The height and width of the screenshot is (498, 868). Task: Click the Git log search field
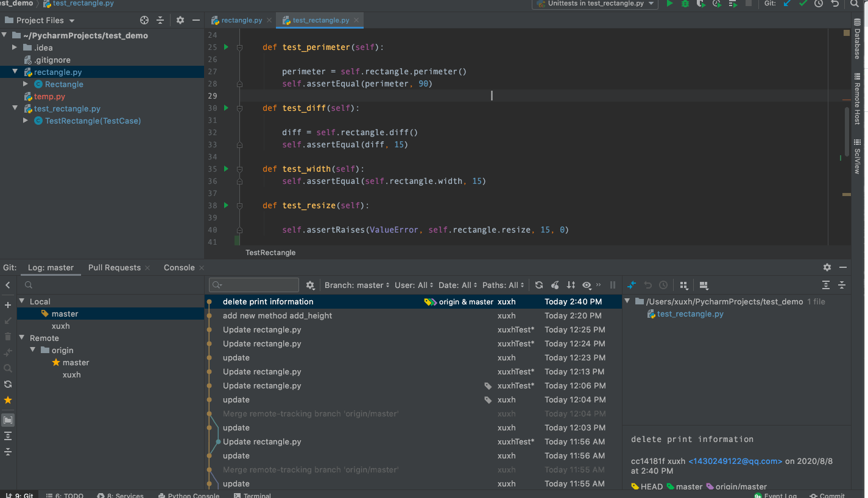click(254, 285)
